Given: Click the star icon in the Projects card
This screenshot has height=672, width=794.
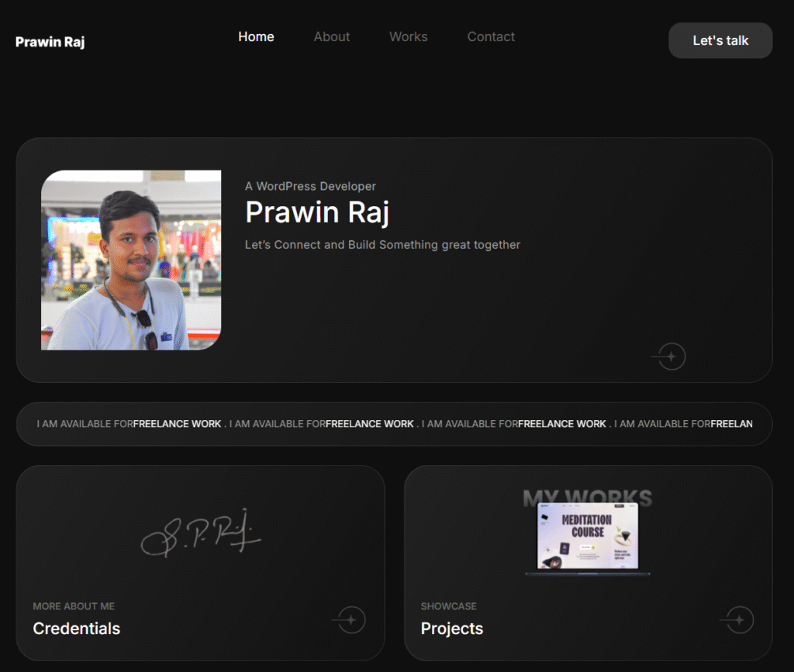Looking at the screenshot, I should pyautogui.click(x=740, y=620).
